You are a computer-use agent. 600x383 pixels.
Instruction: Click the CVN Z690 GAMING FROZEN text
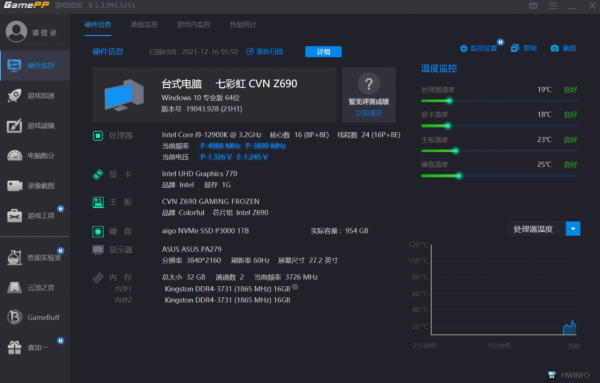[x=210, y=201]
